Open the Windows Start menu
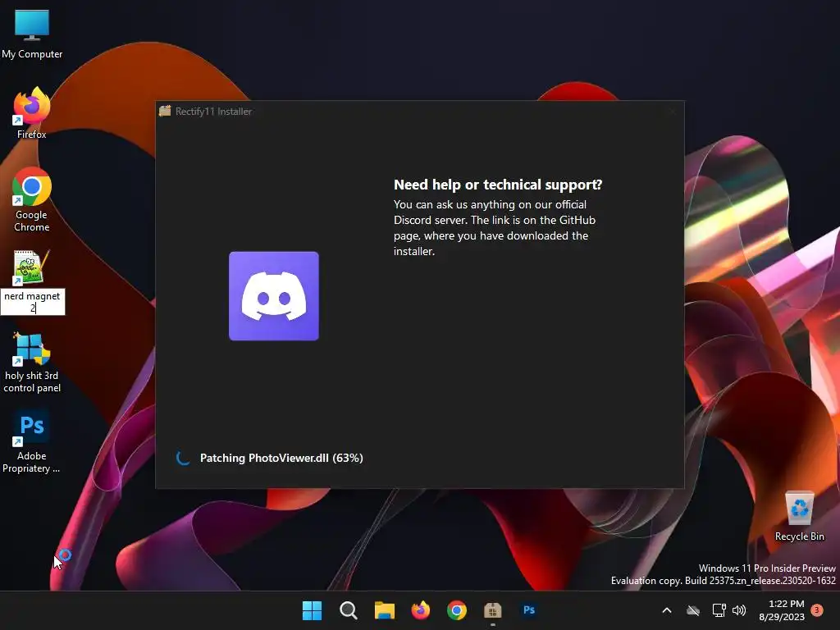 coord(312,610)
